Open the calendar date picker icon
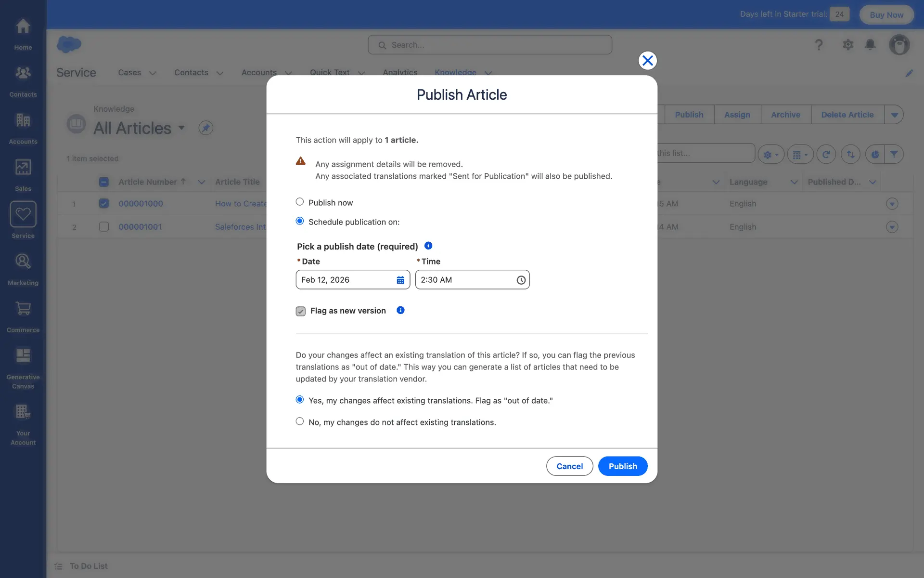Screen dimensions: 924x578 [x=400, y=280]
